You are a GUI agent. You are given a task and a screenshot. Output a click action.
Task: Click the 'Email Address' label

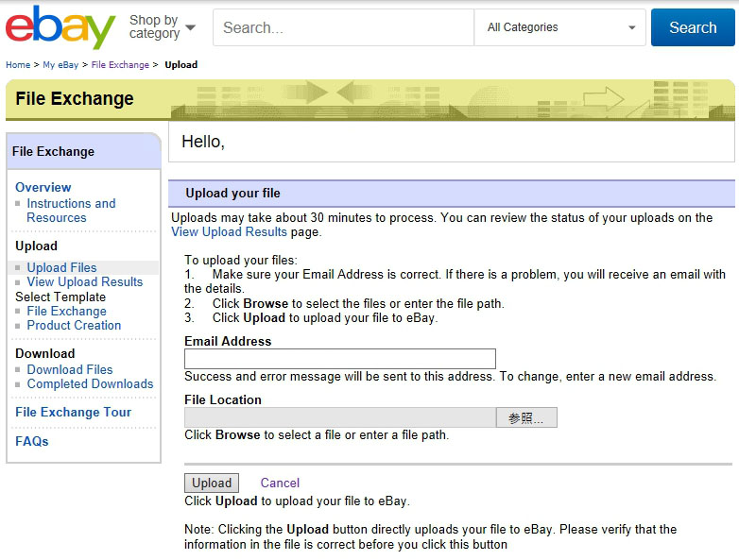tap(228, 342)
